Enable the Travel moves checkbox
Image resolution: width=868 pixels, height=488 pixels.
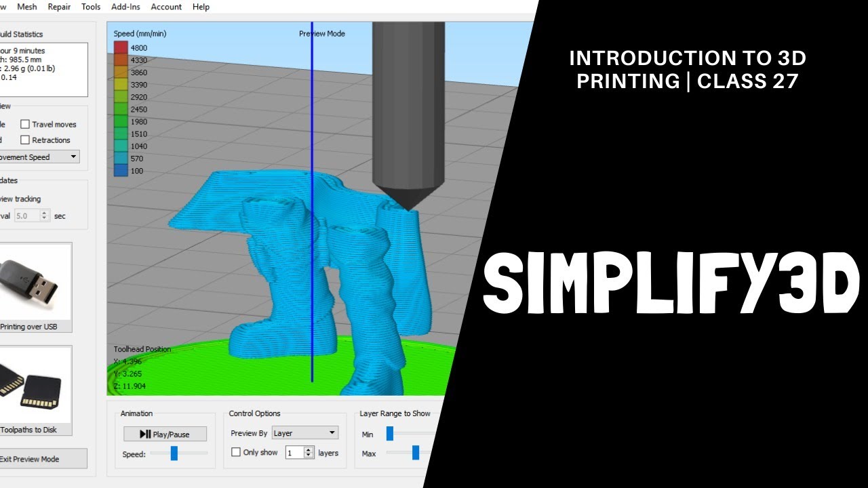click(x=25, y=124)
